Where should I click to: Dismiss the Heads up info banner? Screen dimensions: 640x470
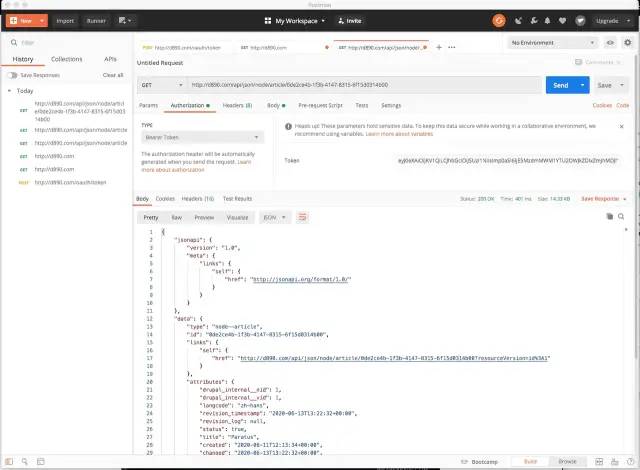(621, 126)
